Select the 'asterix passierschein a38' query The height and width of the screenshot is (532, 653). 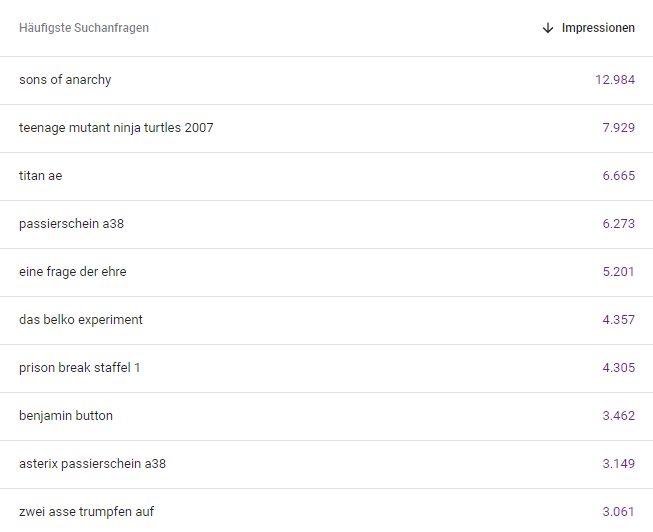click(x=92, y=464)
